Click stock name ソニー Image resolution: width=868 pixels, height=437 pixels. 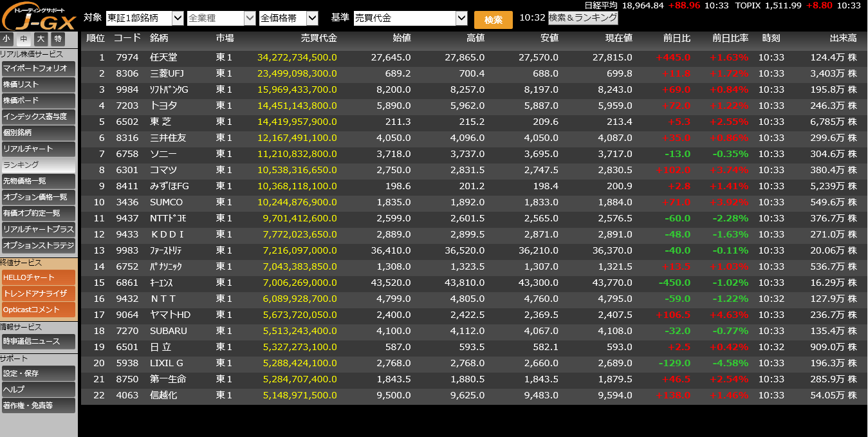[163, 154]
